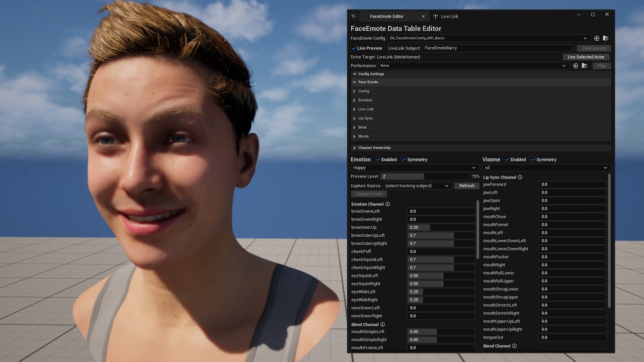The height and width of the screenshot is (362, 644).
Task: Use the Performance row selected-asset arrow icon
Action: (x=576, y=66)
